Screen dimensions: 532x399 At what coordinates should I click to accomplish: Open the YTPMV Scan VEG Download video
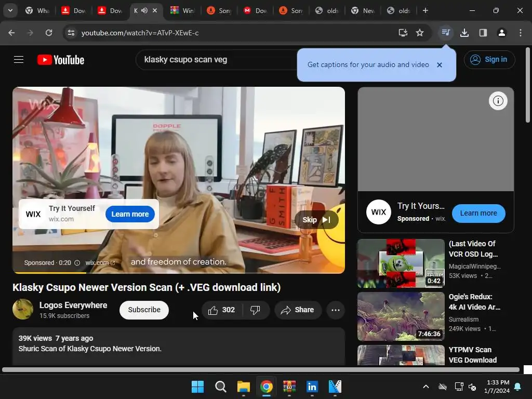click(401, 355)
